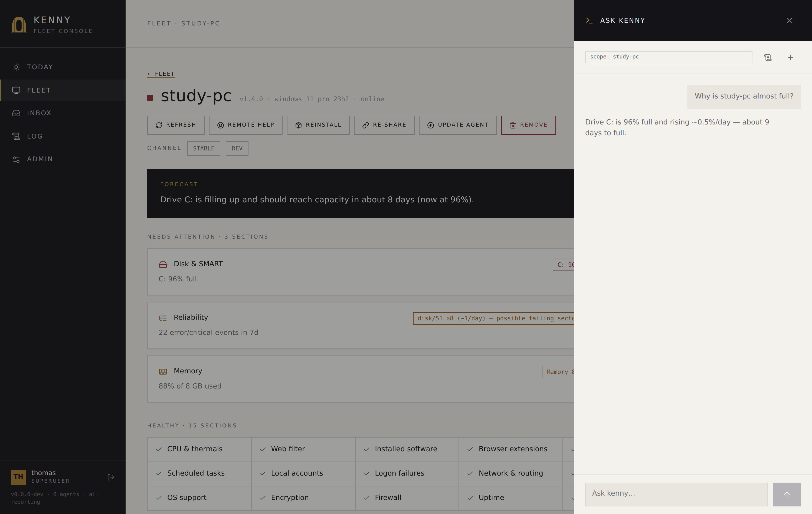Open the Today view in the sidebar

point(63,67)
